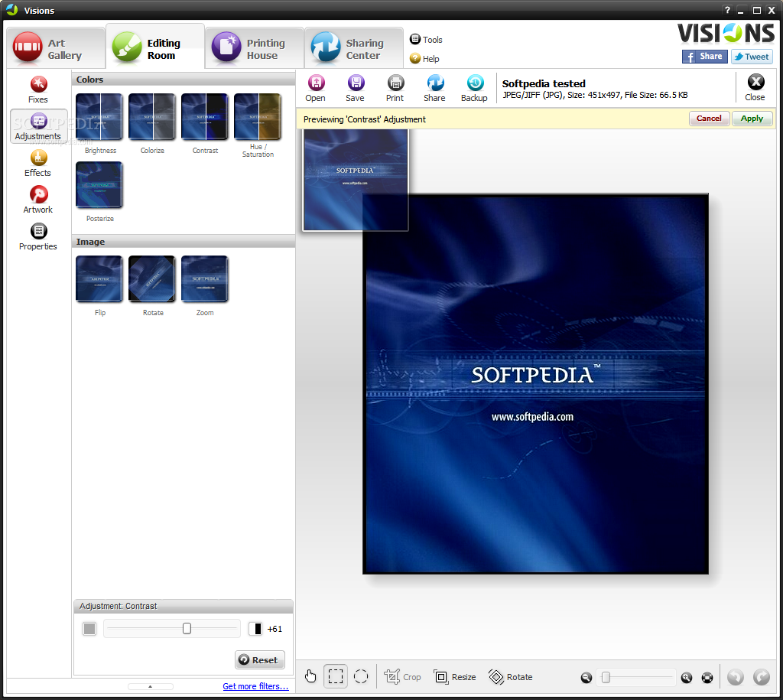Click the Rotate tool in bottom toolbar
The height and width of the screenshot is (700, 783).
click(511, 677)
